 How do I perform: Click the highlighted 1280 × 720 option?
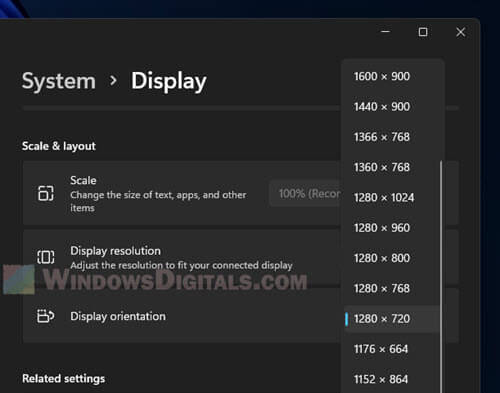(x=392, y=319)
